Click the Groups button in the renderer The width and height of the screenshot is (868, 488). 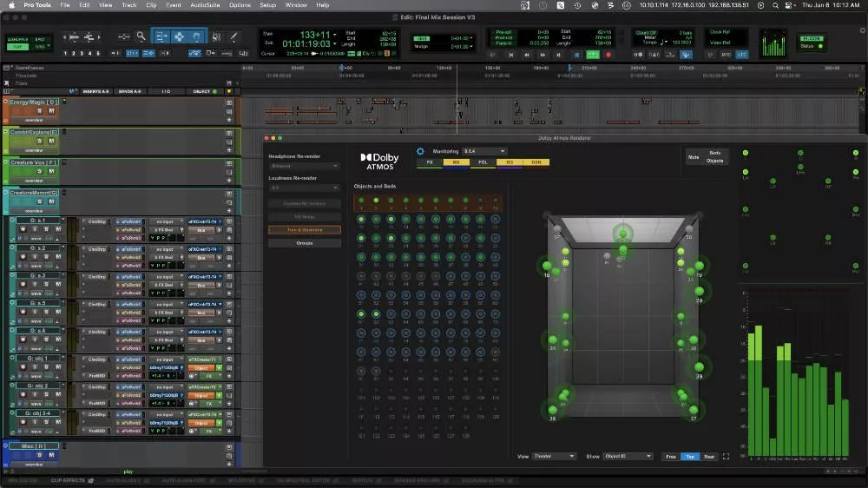304,243
